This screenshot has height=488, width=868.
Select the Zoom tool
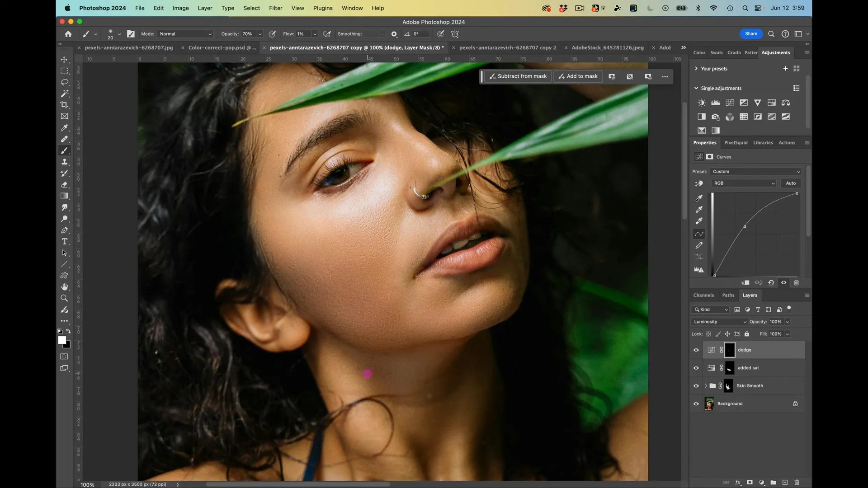[x=65, y=298]
